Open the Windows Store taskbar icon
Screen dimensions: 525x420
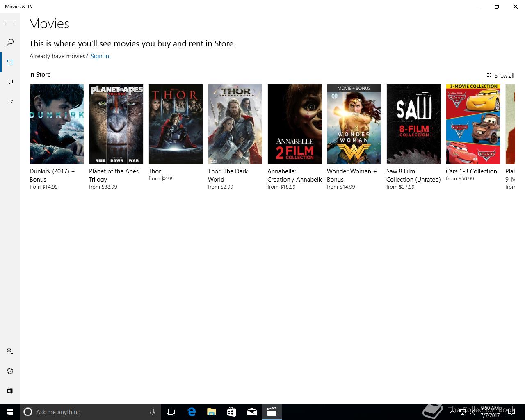[x=231, y=412]
